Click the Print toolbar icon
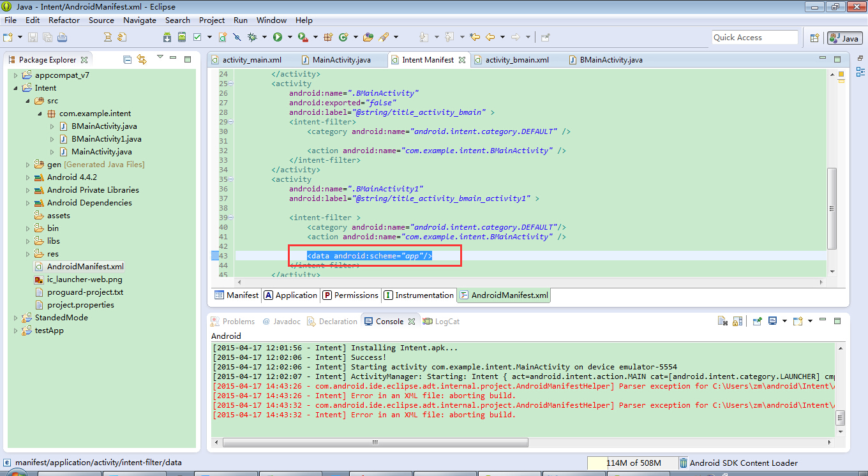The image size is (868, 476). pyautogui.click(x=62, y=37)
